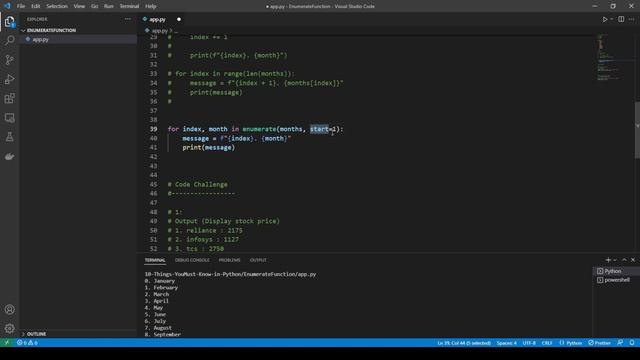Collapse the ENUMERATEFUNCTION folder section

(51, 30)
